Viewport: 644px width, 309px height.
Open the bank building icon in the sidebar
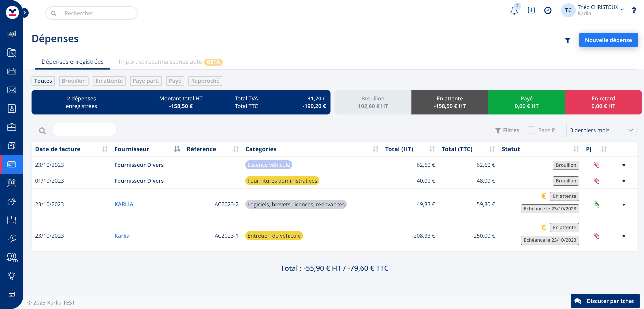[x=11, y=183]
